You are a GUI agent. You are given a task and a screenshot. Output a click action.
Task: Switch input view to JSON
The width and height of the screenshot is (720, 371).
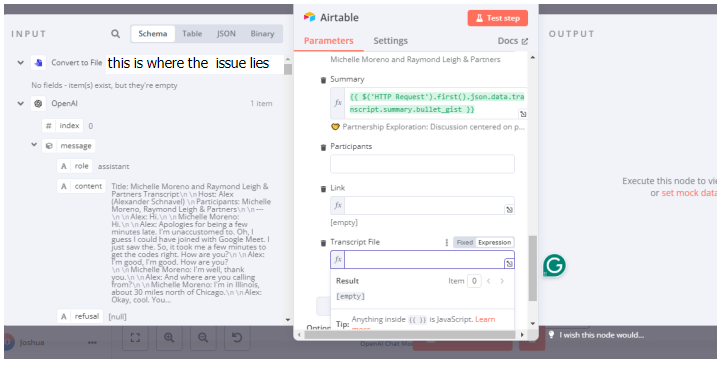[x=226, y=34]
